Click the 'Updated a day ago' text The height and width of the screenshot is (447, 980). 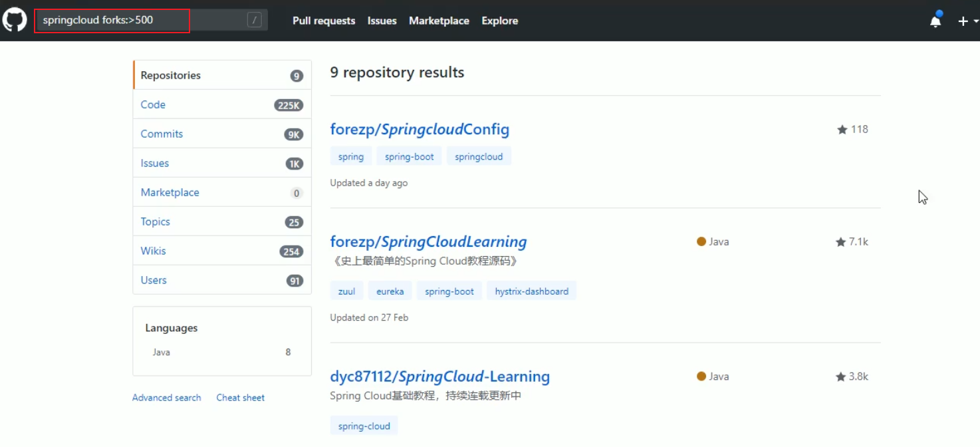pyautogui.click(x=369, y=183)
